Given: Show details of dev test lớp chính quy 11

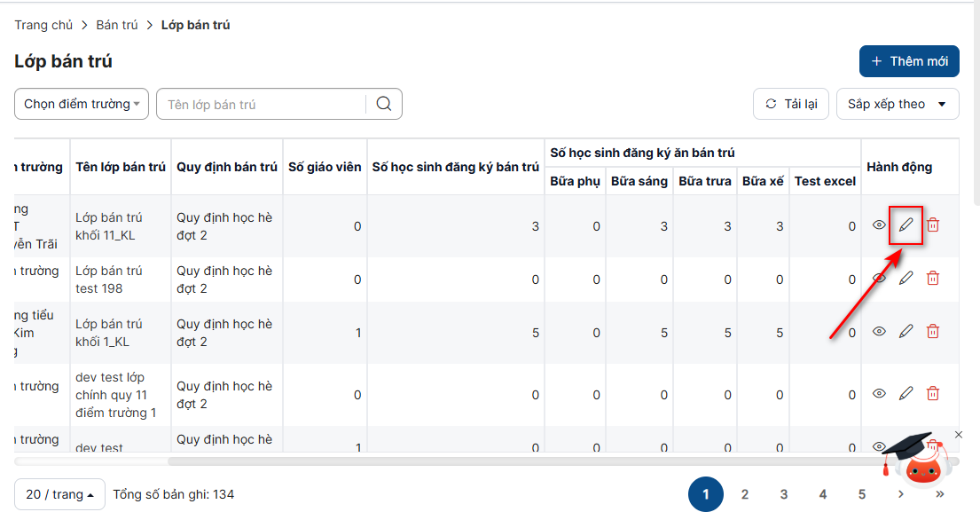Looking at the screenshot, I should click(x=879, y=393).
